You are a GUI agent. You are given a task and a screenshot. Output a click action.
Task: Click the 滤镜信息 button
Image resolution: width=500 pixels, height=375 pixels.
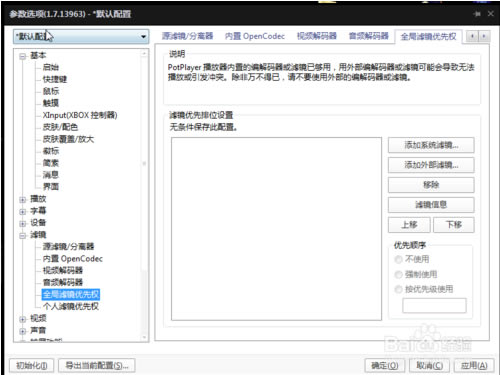coord(431,205)
